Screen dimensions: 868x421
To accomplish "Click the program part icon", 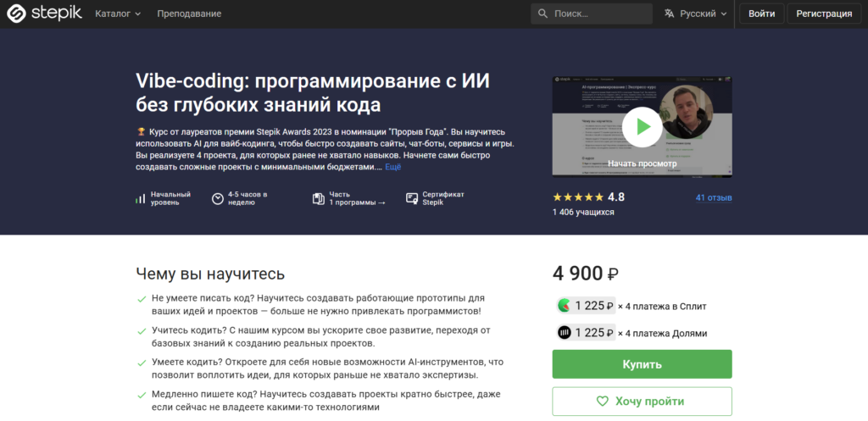I will click(x=319, y=198).
